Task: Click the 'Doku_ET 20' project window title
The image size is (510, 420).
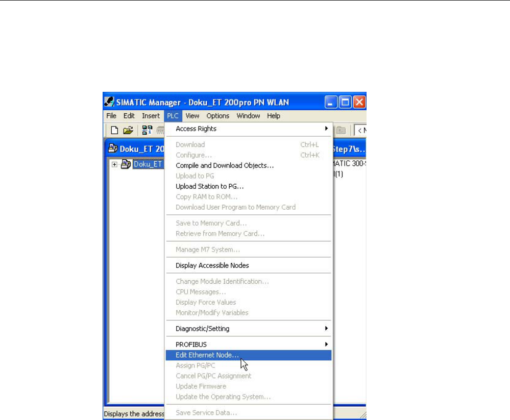Action: (142, 149)
